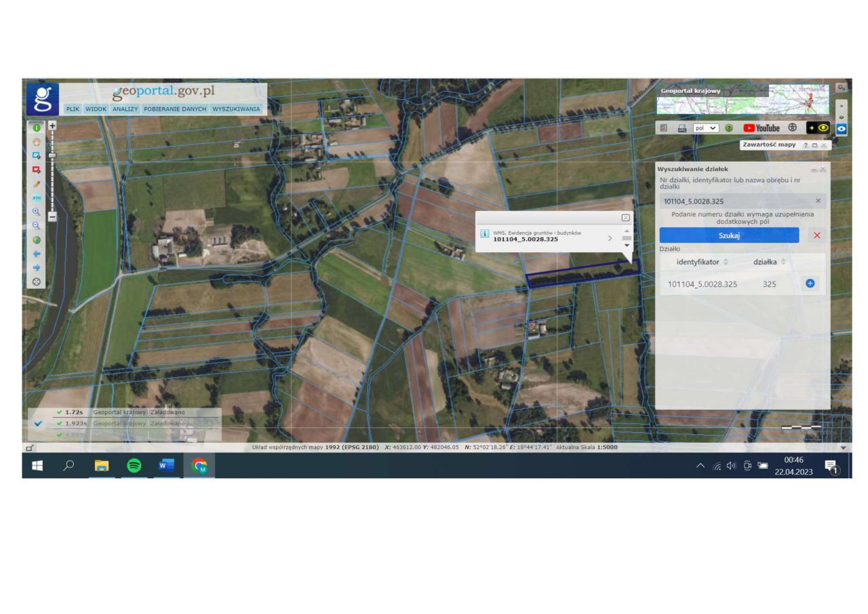
Task: Toggle the yellow high-contrast eye mode
Action: [x=818, y=128]
